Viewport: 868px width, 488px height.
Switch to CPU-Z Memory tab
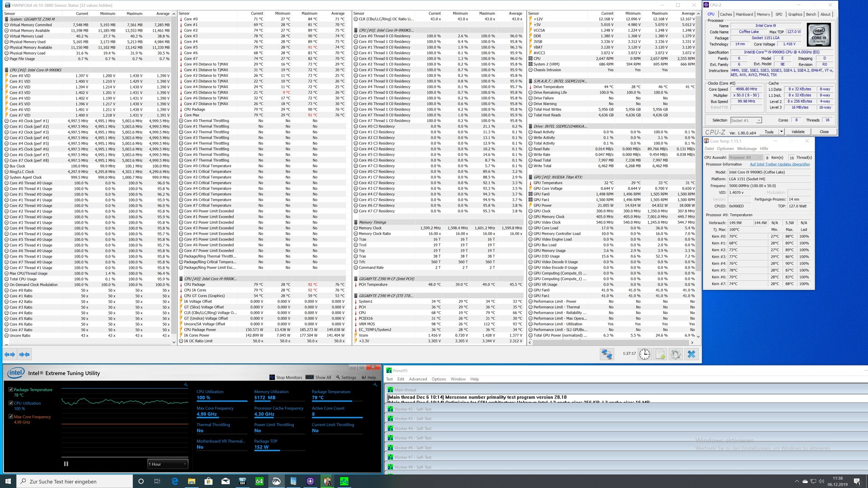(763, 14)
